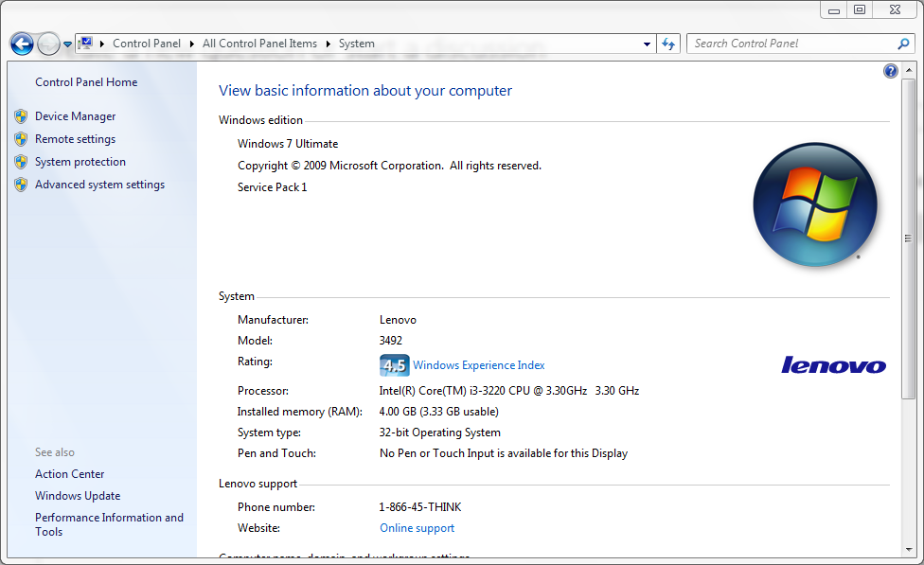Click the 4.5 rating score badge
Screen dimensions: 924x565
coord(394,365)
